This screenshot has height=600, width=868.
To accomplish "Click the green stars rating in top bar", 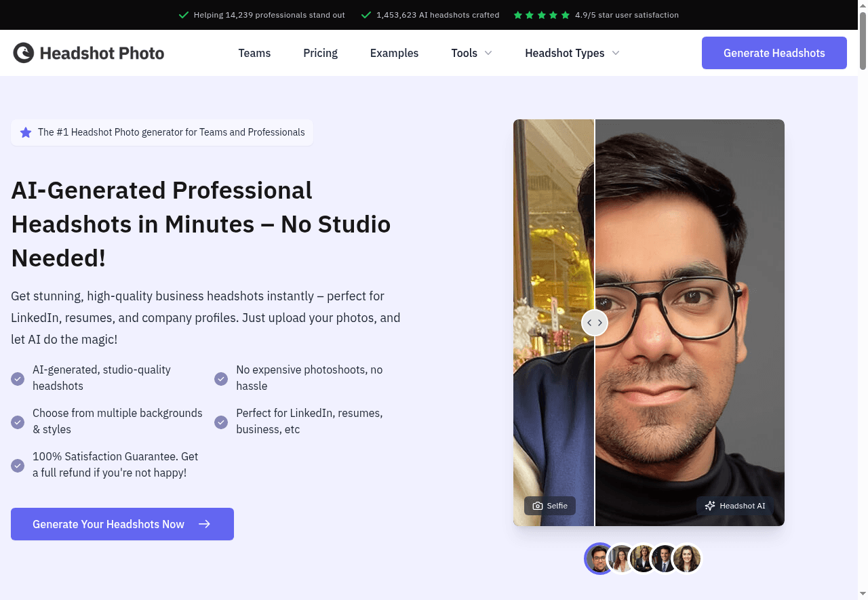I will (541, 15).
